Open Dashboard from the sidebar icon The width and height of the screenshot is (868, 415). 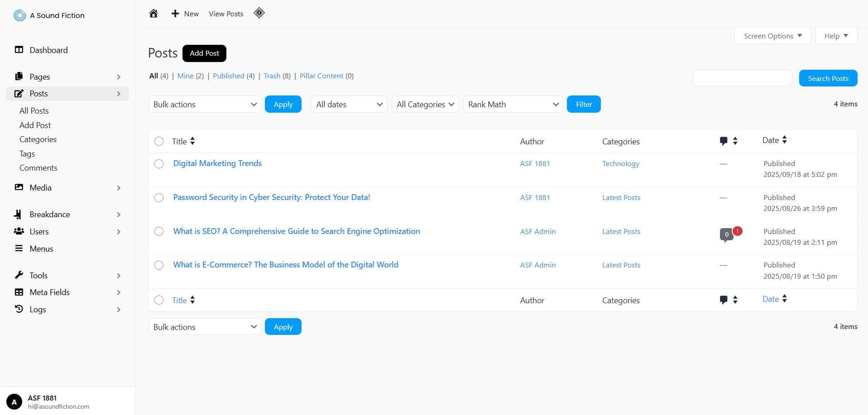(x=19, y=50)
